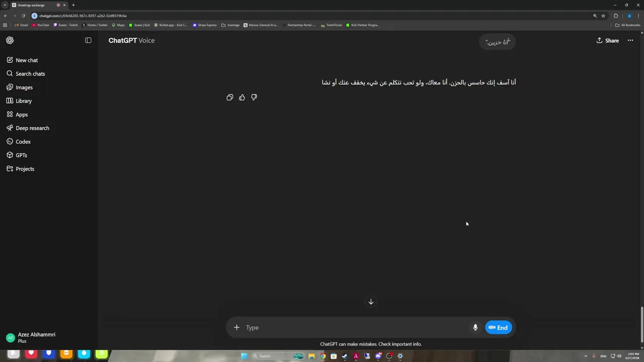The height and width of the screenshot is (362, 644).
Task: Open Google Chrome from the taskbar
Action: point(323,356)
